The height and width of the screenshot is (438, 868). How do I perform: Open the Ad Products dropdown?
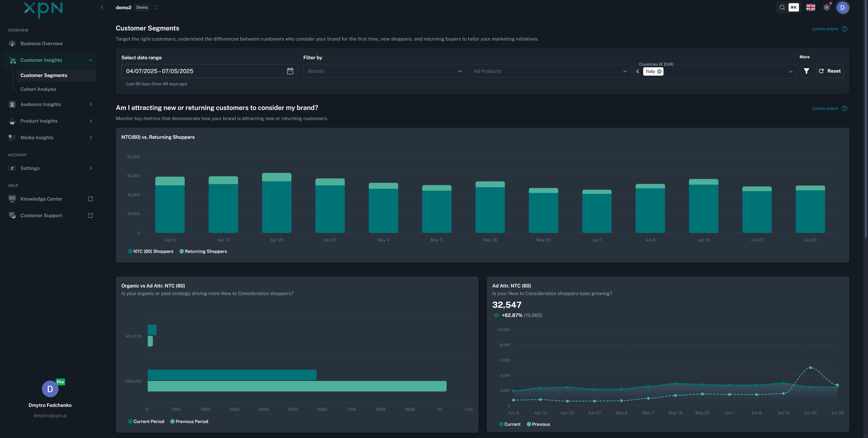(x=549, y=71)
